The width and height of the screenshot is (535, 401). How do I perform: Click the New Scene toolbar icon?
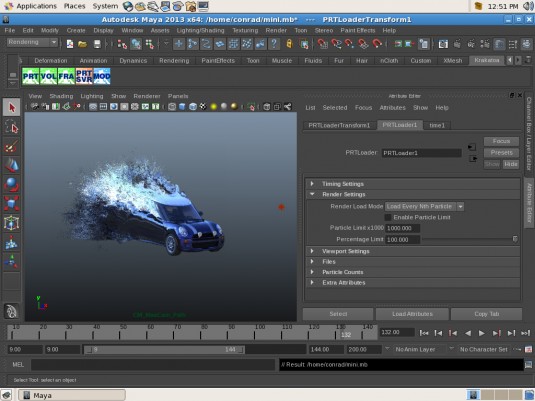tap(70, 44)
